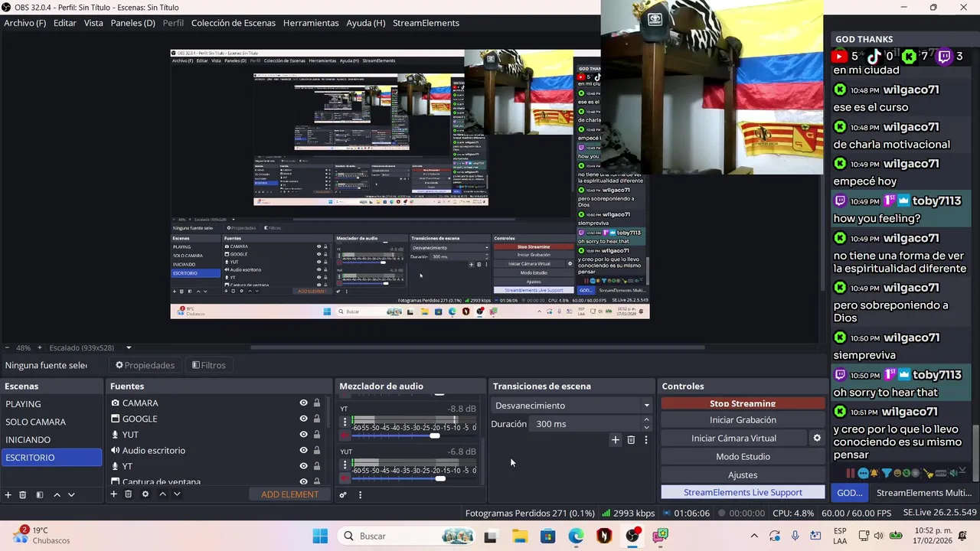Hide Audio escritorio source eye icon
This screenshot has width=980, height=551.
[x=303, y=450]
